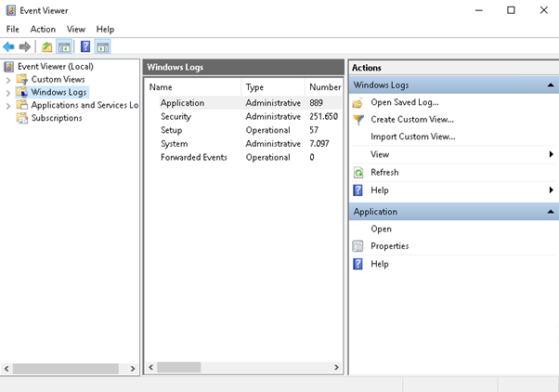Image resolution: width=559 pixels, height=392 pixels.
Task: Collapse the Application actions section
Action: coord(551,212)
